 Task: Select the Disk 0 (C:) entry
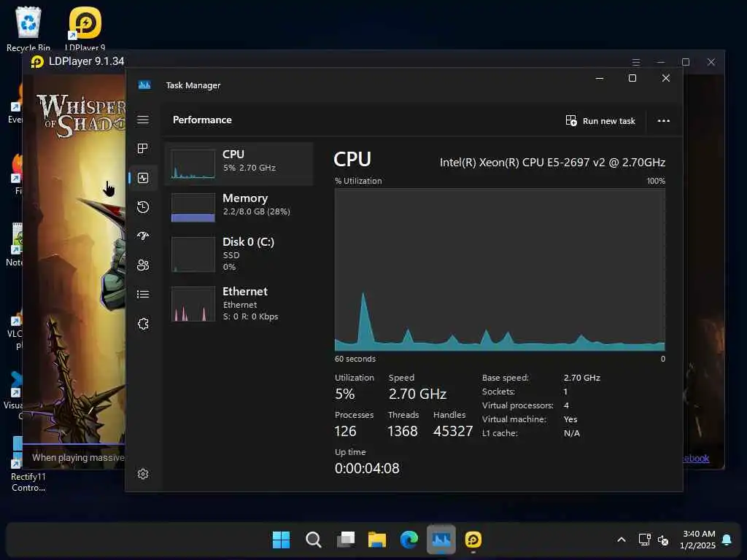(239, 254)
